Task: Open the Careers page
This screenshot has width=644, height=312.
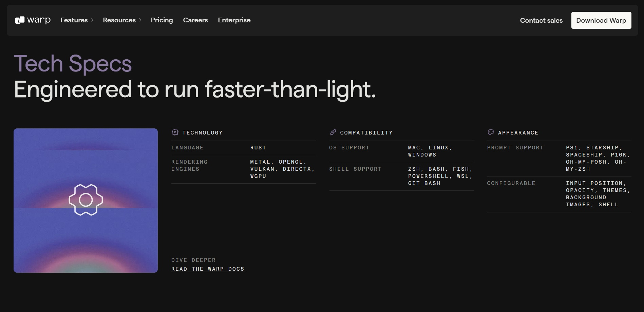Action: click(x=195, y=20)
